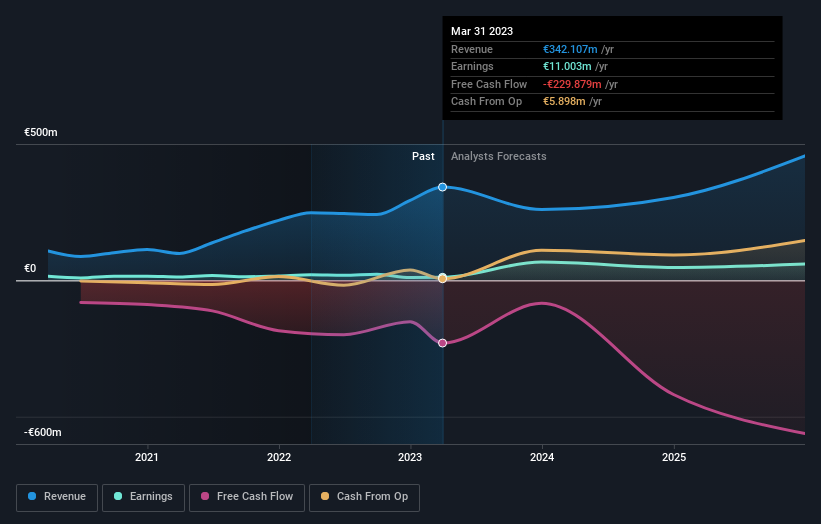Toggle the Cash From Op legend series

[x=364, y=497]
